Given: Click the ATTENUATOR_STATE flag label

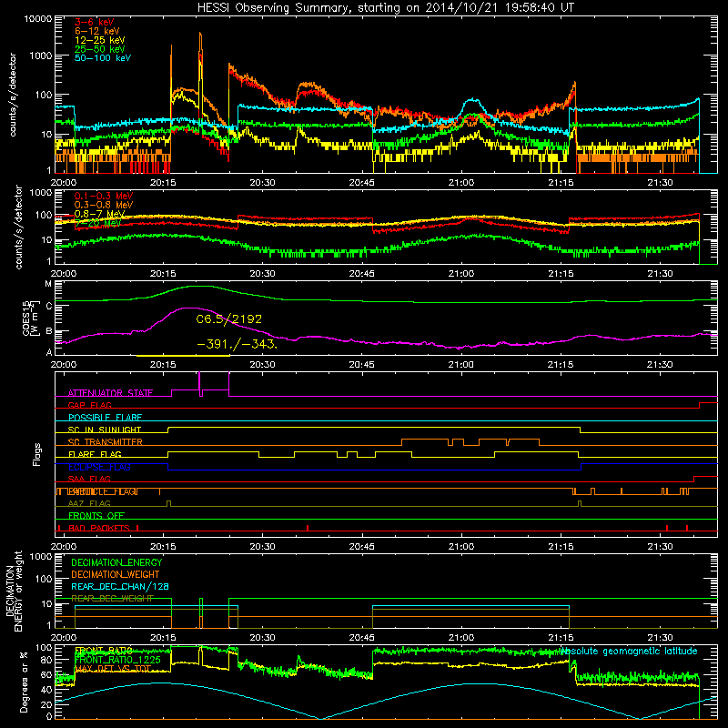Looking at the screenshot, I should (x=110, y=393).
